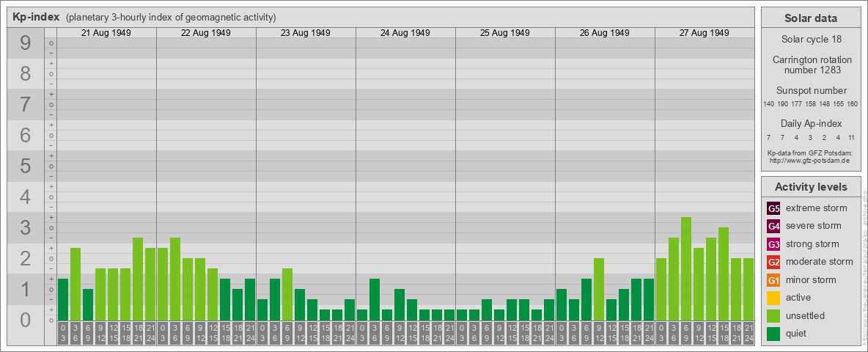Click the sunspot value 158
Image resolution: width=868 pixels, height=352 pixels.
(x=810, y=104)
